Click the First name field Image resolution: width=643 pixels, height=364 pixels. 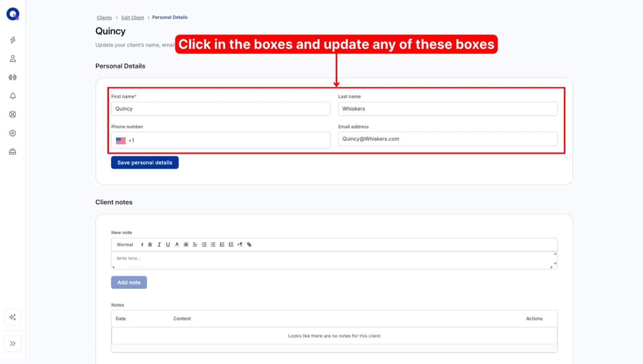click(221, 109)
